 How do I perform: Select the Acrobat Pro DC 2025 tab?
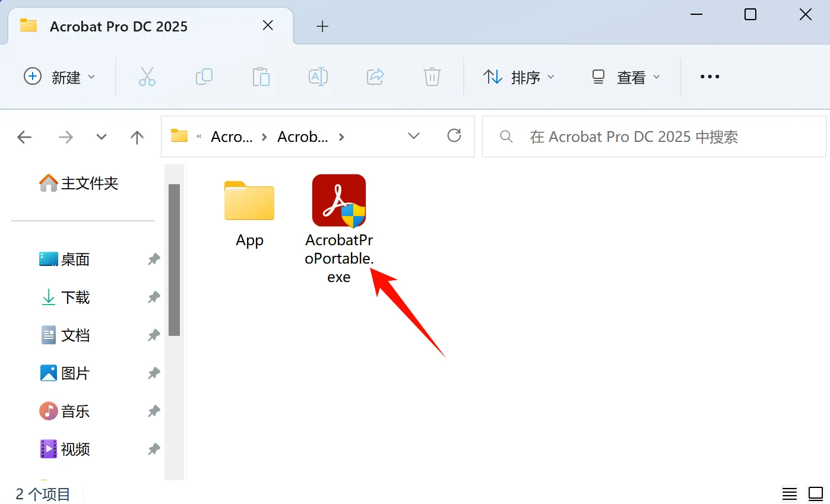(x=151, y=26)
